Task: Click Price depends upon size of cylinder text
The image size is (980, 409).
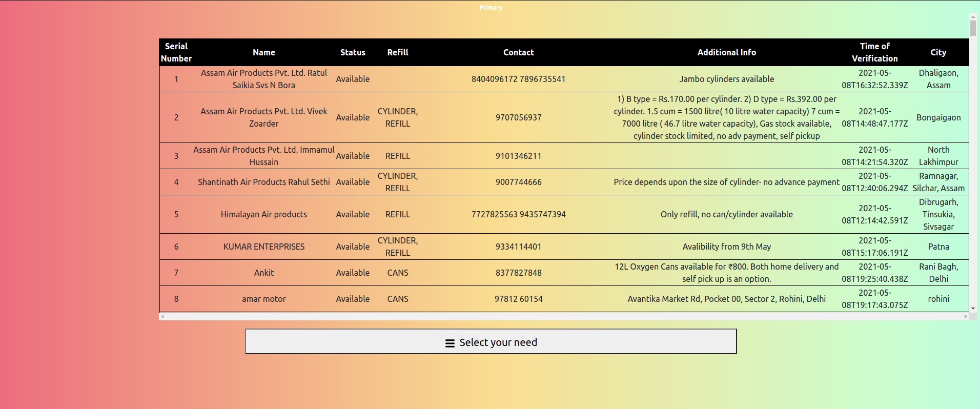Action: point(726,182)
